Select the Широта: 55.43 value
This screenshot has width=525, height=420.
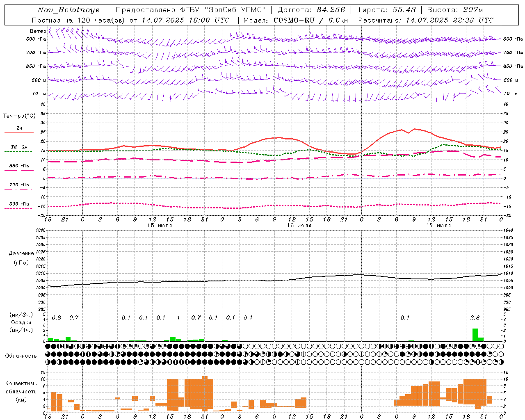pos(386,10)
